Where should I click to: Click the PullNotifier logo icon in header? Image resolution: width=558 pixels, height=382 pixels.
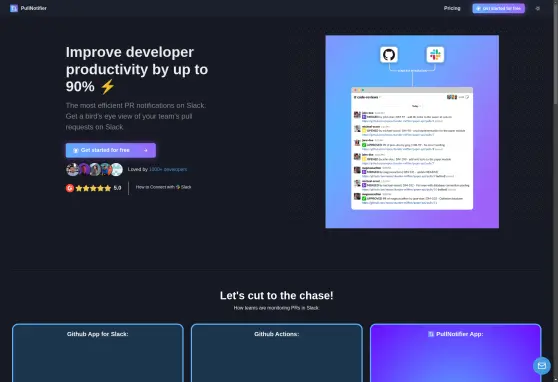[14, 8]
